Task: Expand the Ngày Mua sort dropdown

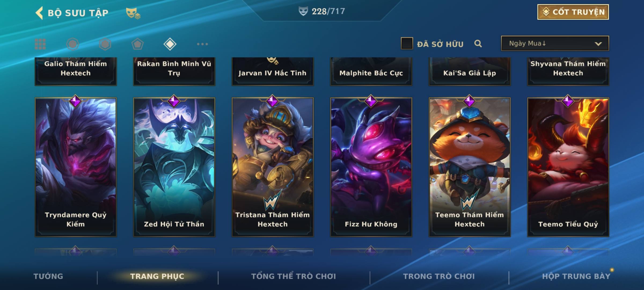Action: click(555, 43)
